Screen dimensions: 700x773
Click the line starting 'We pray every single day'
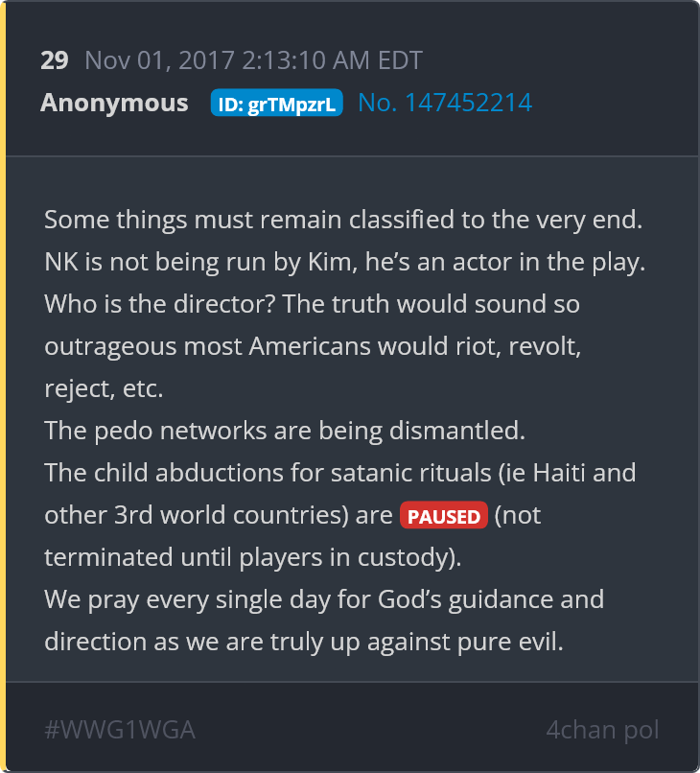(x=324, y=600)
